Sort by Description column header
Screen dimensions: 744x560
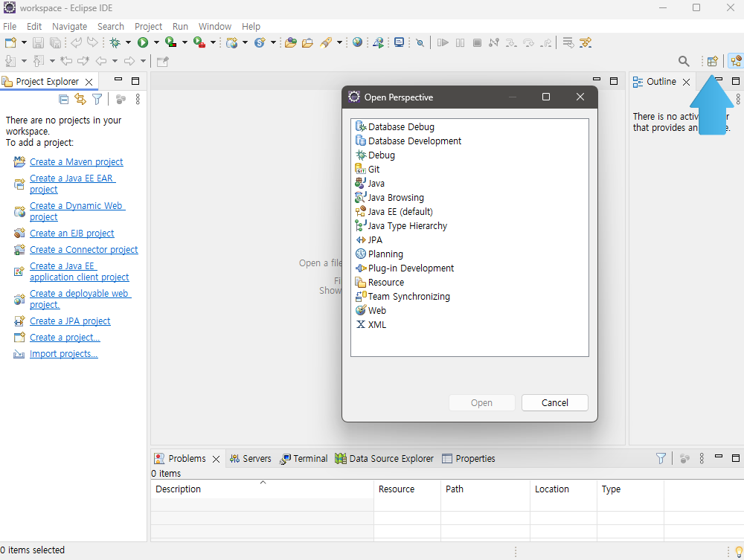tap(263, 489)
